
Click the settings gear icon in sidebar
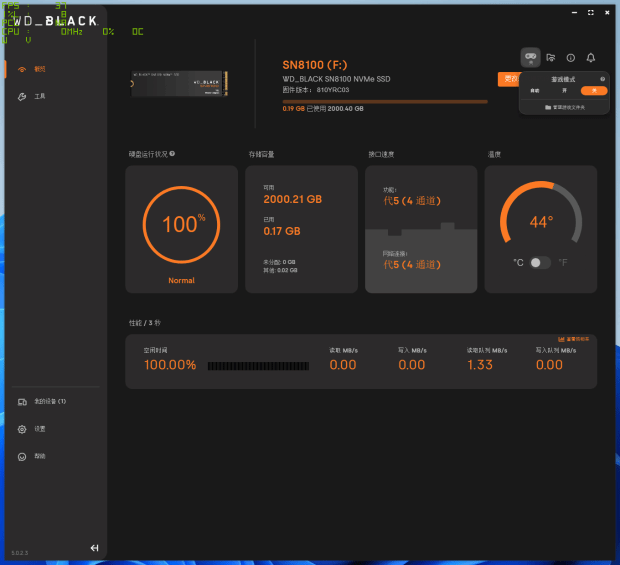[22, 429]
